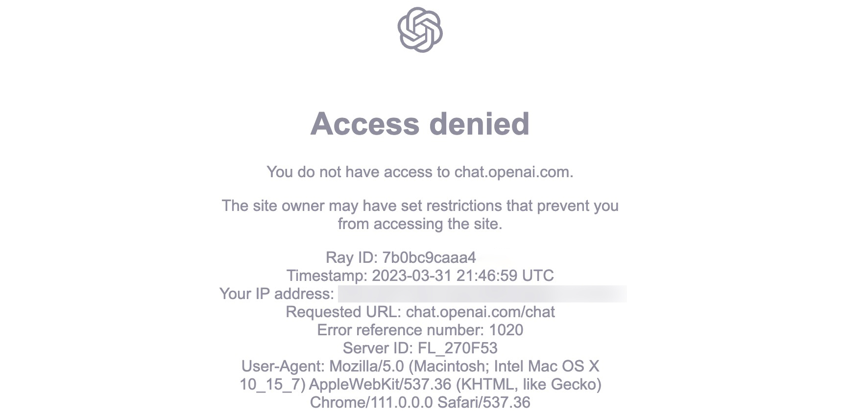
Task: Click the "site owner may have set restrictions" line
Action: click(x=420, y=206)
